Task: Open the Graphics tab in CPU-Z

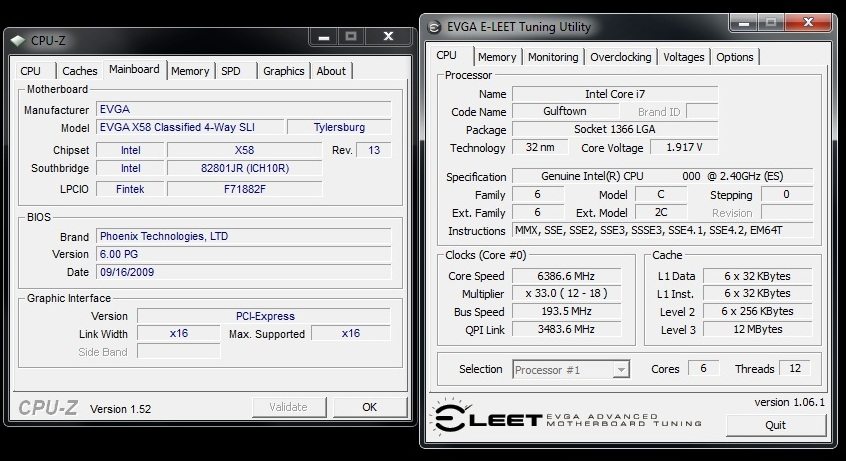Action: pos(283,71)
